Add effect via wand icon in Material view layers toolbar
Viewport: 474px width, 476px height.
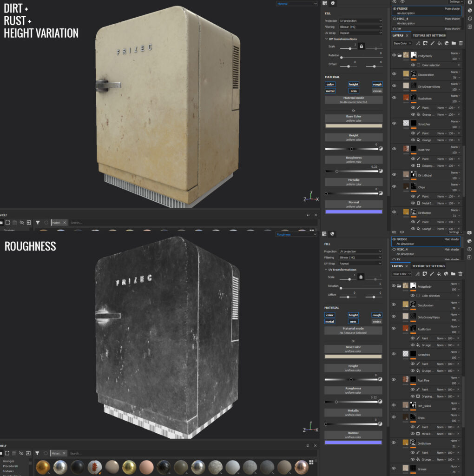pos(418,43)
